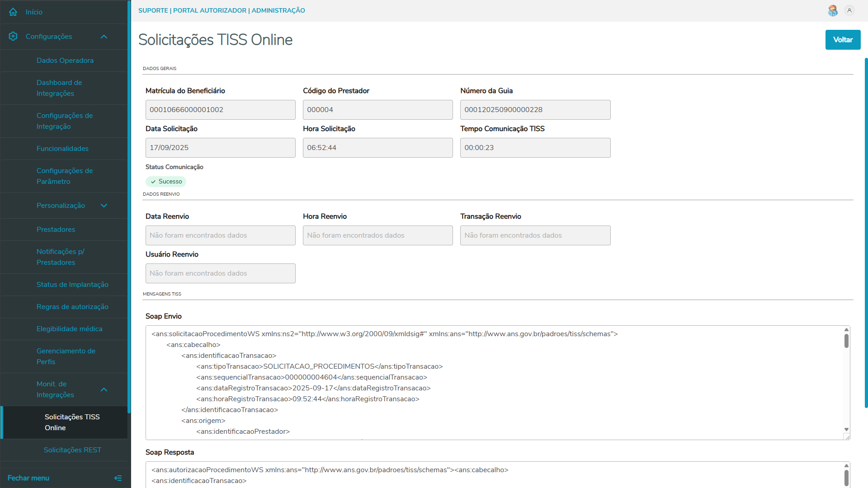868x488 pixels.
Task: Expand the Personalização submenu chevron
Action: click(104, 206)
